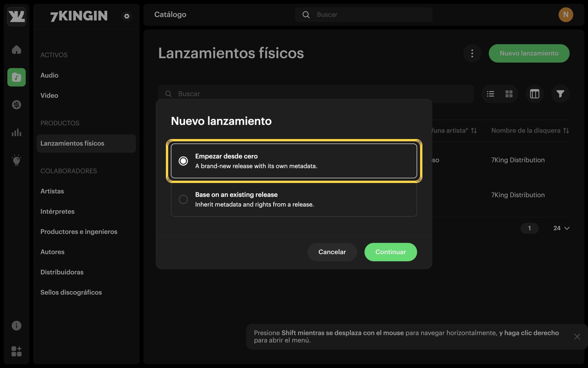Select Empezar desde cero radio option
This screenshot has width=588, height=368.
294,161
